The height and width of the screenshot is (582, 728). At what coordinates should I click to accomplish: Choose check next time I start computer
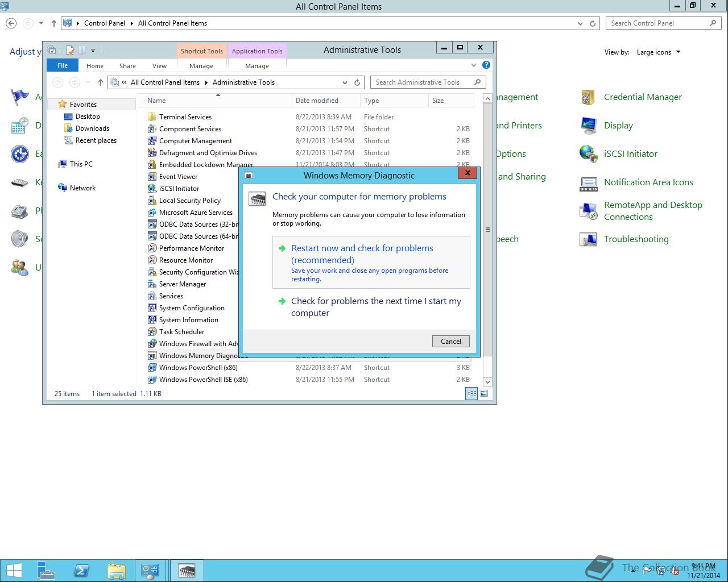371,307
